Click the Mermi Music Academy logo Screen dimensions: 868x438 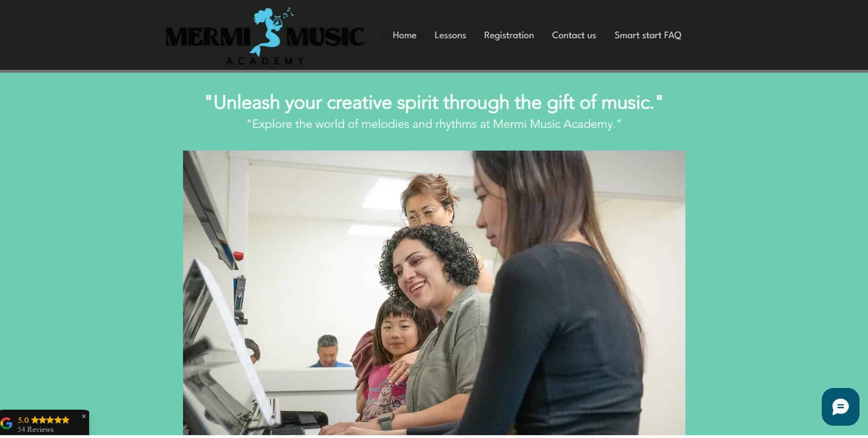point(265,36)
